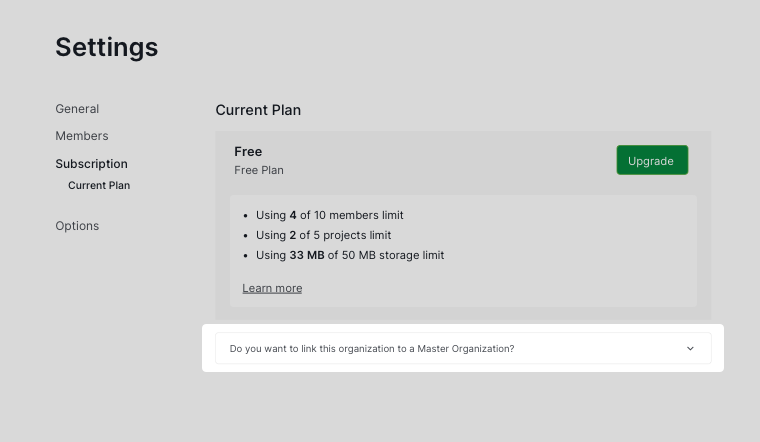The width and height of the screenshot is (760, 442).
Task: Go to the Members settings page
Action: (82, 136)
